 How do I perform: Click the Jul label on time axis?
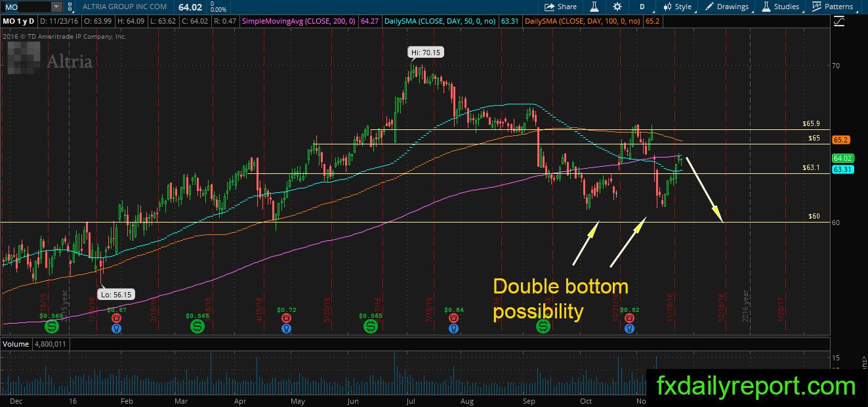[x=410, y=400]
